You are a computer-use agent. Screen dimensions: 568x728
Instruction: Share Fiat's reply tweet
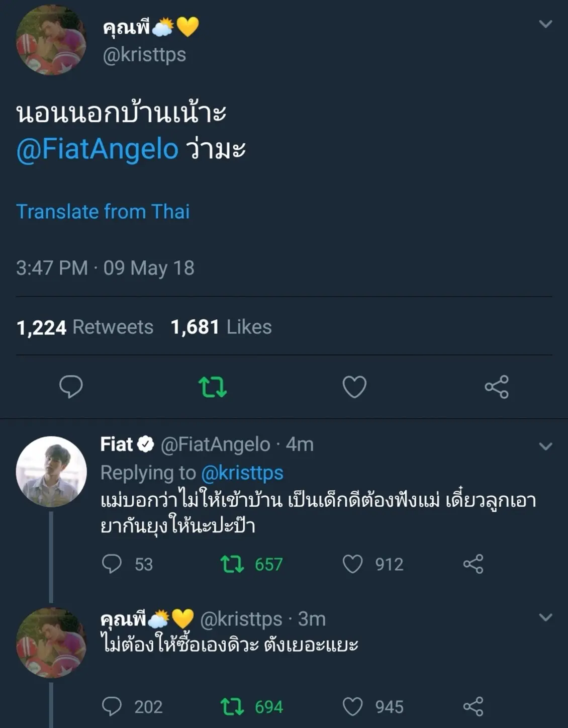[473, 564]
